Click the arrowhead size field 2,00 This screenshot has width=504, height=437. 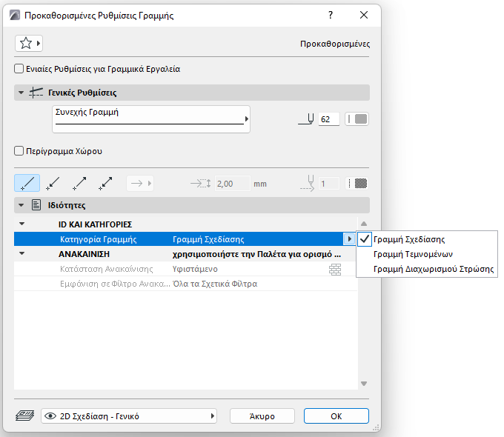[232, 184]
